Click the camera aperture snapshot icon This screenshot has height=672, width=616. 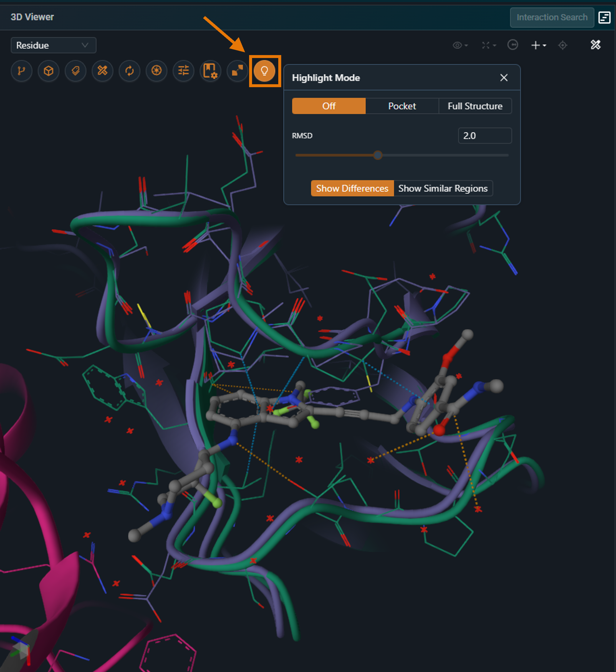point(156,71)
